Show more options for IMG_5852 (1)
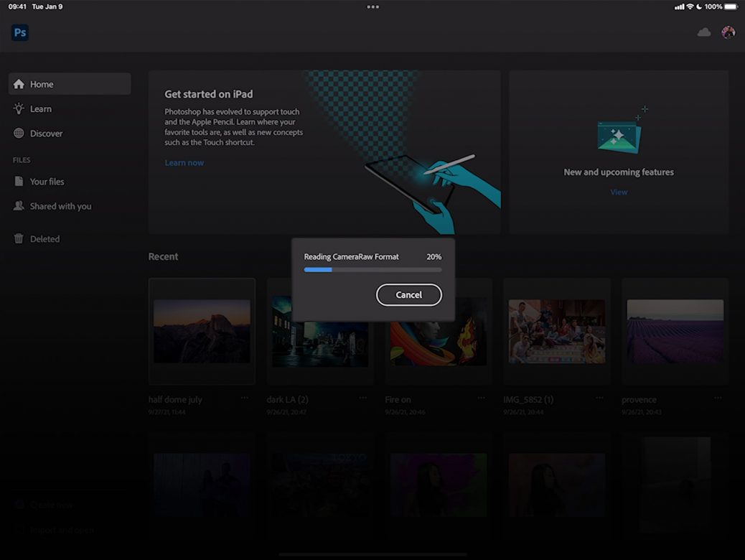The height and width of the screenshot is (560, 745). pyautogui.click(x=599, y=398)
